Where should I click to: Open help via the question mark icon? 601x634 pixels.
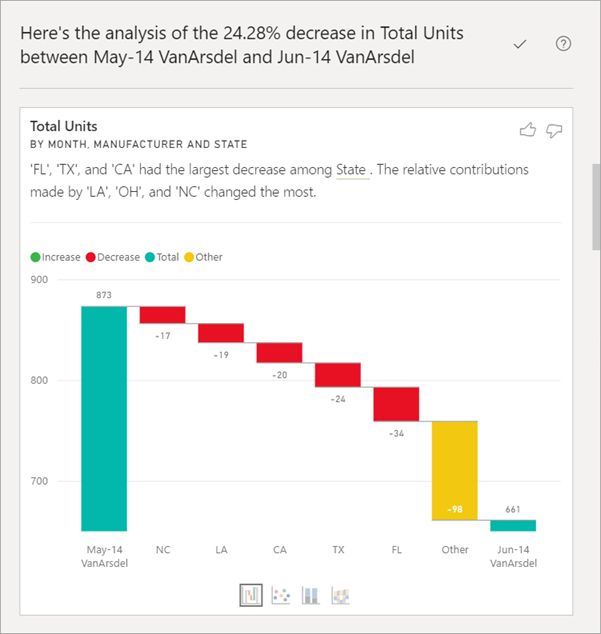pyautogui.click(x=563, y=44)
